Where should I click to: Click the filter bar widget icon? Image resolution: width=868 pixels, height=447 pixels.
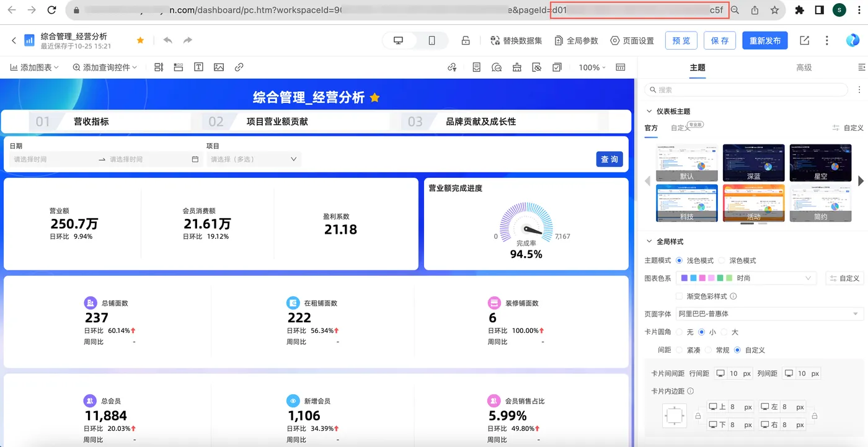[158, 68]
